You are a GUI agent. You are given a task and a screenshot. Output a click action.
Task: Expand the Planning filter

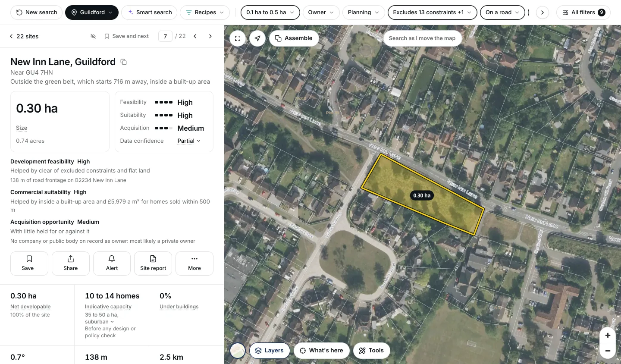point(364,13)
